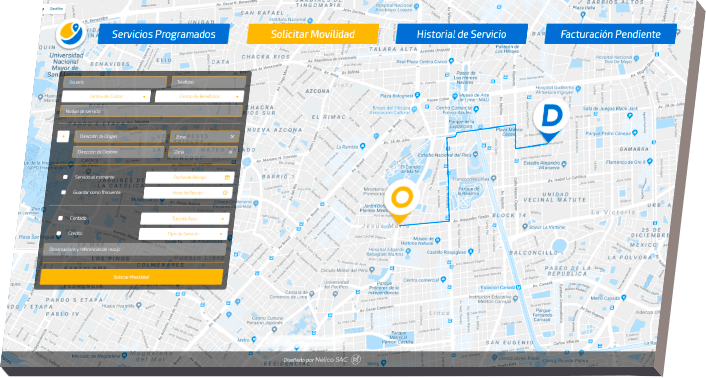Open the clock icon in Hora de Recojo
Image resolution: width=706 pixels, height=378 pixels.
[x=225, y=193]
